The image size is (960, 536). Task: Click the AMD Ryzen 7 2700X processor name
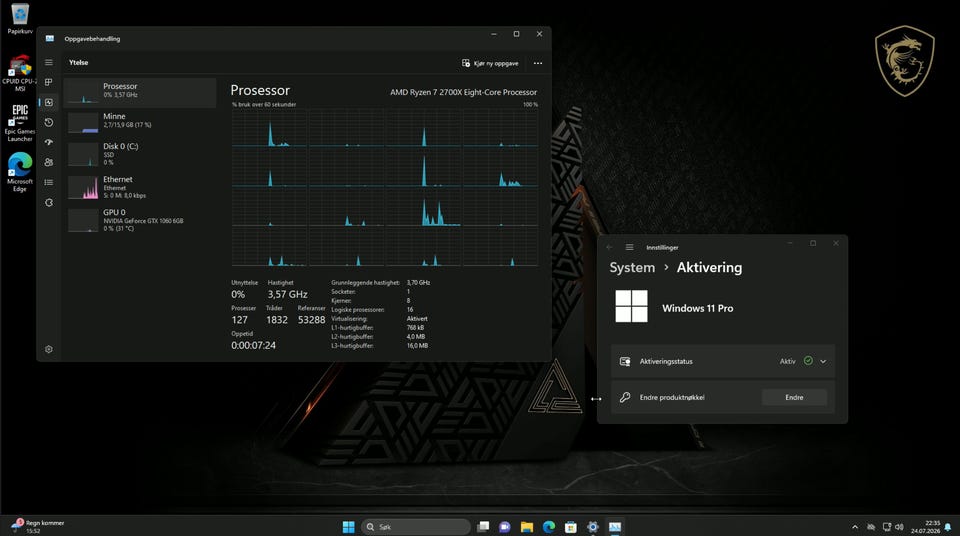coord(463,92)
